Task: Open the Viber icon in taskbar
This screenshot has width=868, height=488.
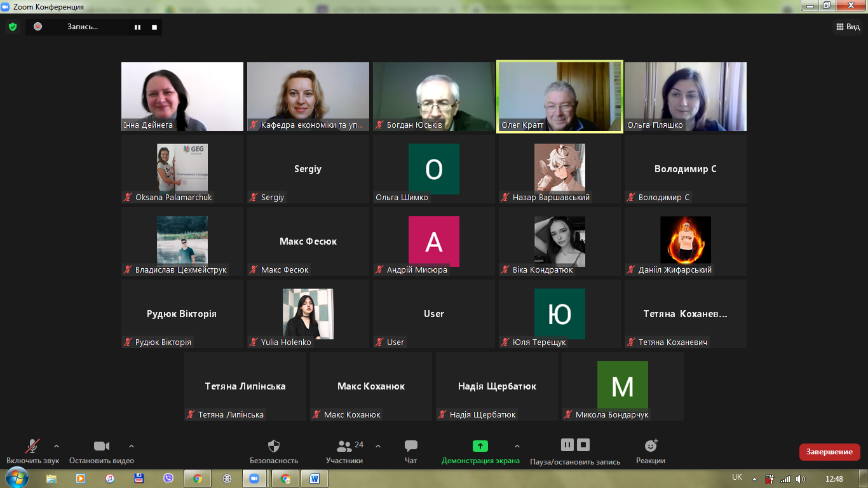Action: (x=168, y=478)
